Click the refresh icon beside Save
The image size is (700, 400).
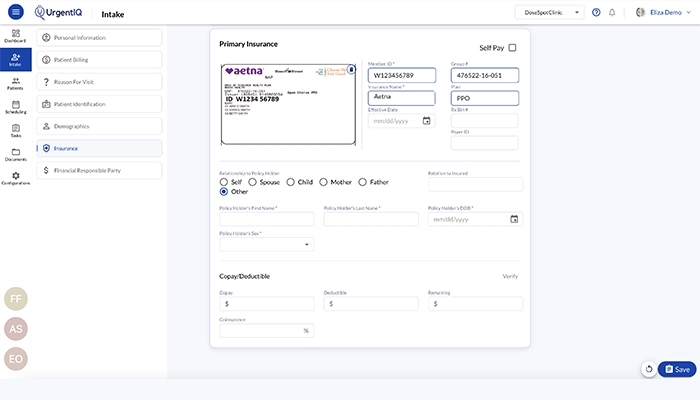click(x=649, y=369)
